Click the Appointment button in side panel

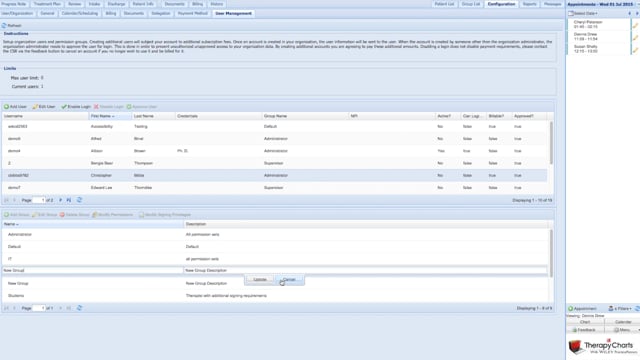pos(582,309)
